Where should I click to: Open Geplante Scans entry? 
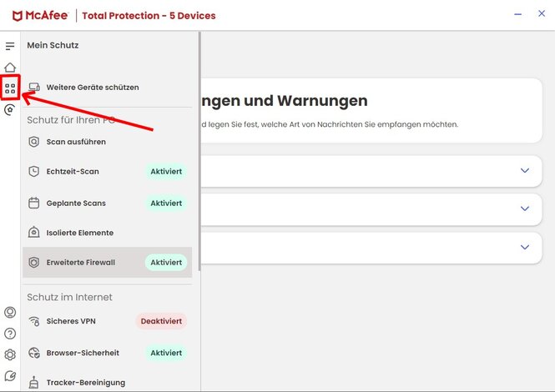coord(108,203)
